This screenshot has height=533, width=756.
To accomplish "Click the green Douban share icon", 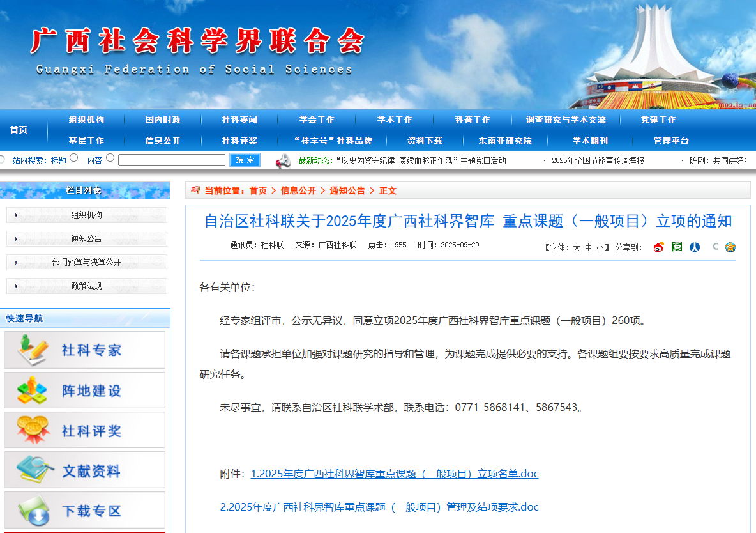I will [677, 247].
